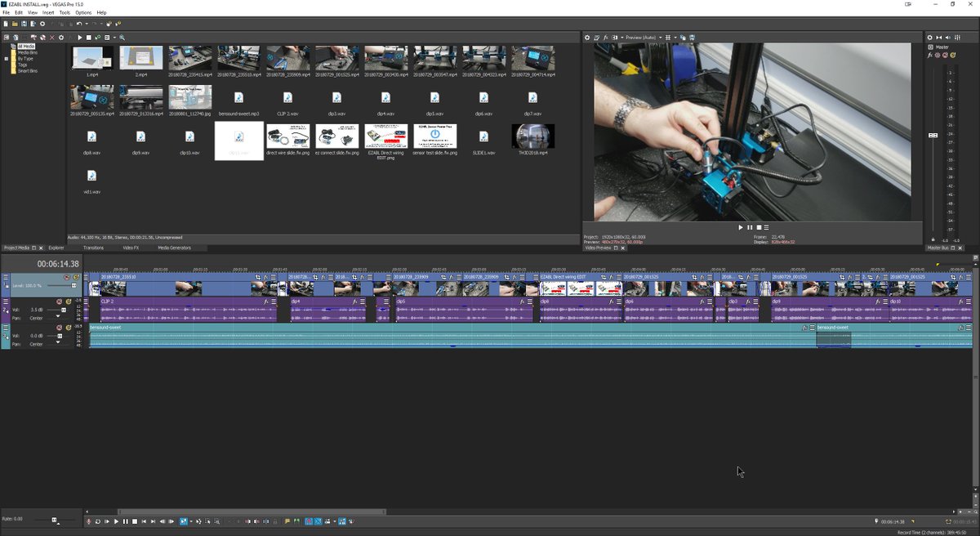The height and width of the screenshot is (536, 980).
Task: Click Play in the timeline transport bar
Action: coord(117,521)
